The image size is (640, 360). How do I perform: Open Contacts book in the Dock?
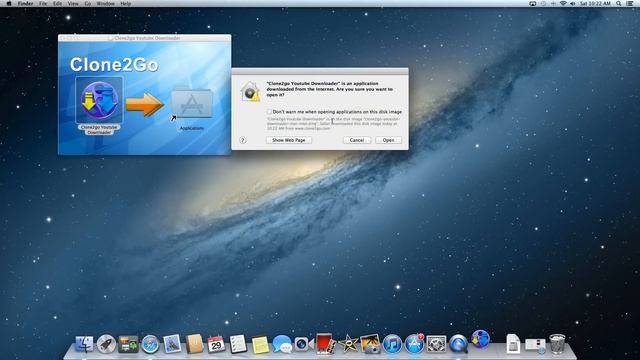[x=194, y=344]
